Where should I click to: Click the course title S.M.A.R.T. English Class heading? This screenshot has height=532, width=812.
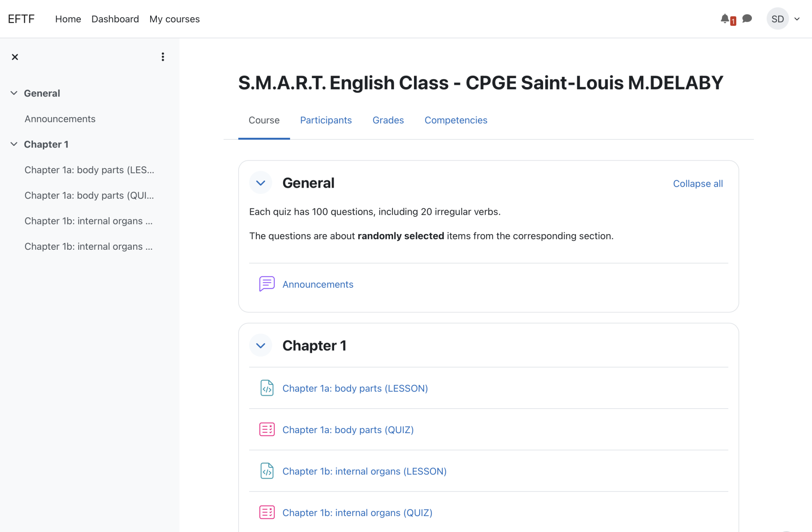pyautogui.click(x=480, y=82)
